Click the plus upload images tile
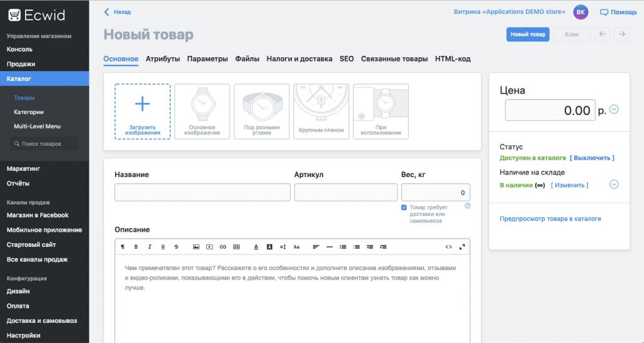The image size is (644, 343). click(143, 112)
